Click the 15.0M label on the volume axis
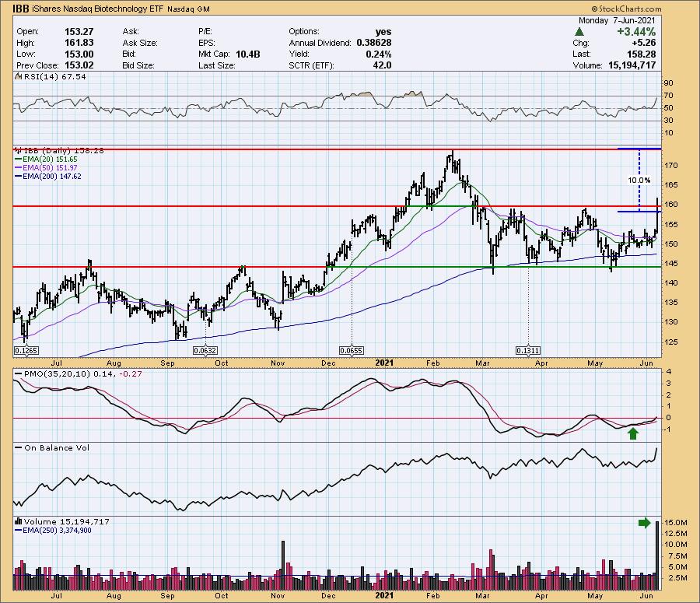The width and height of the screenshot is (700, 603). tap(675, 523)
